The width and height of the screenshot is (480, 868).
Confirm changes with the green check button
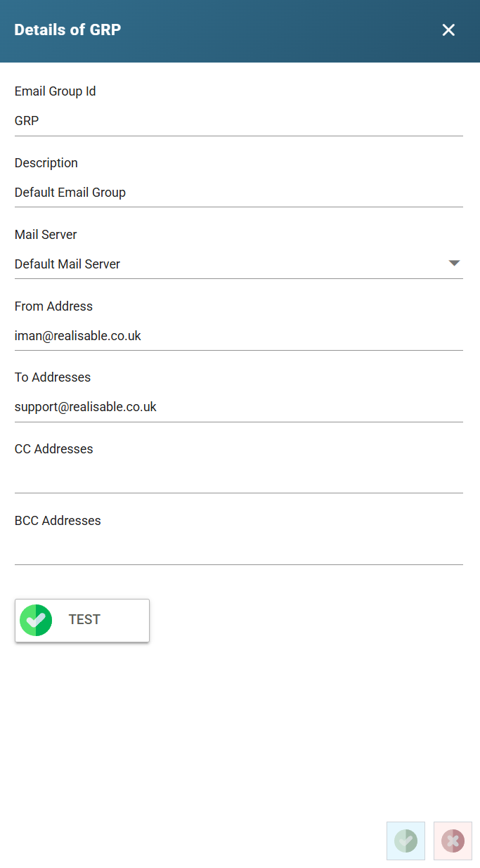(406, 841)
